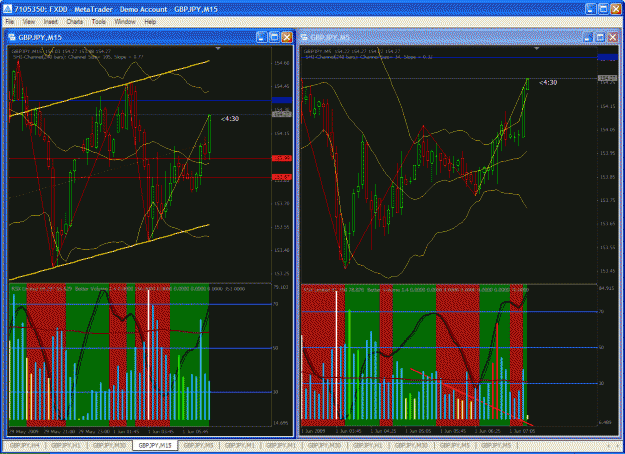Screen dimensions: 625x454
Task: Open the Insert menu
Action: [x=51, y=22]
